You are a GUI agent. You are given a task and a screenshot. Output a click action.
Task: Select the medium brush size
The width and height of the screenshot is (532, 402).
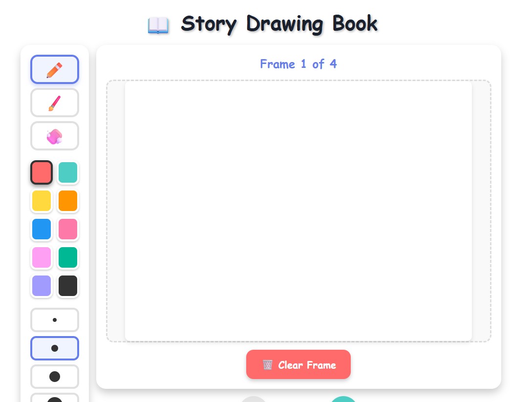pos(55,348)
